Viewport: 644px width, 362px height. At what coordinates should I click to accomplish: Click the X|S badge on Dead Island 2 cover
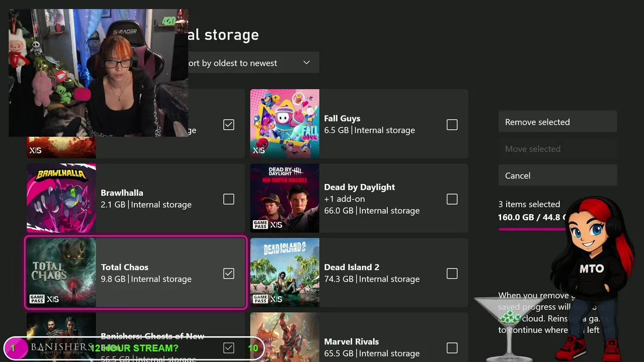pos(276,299)
